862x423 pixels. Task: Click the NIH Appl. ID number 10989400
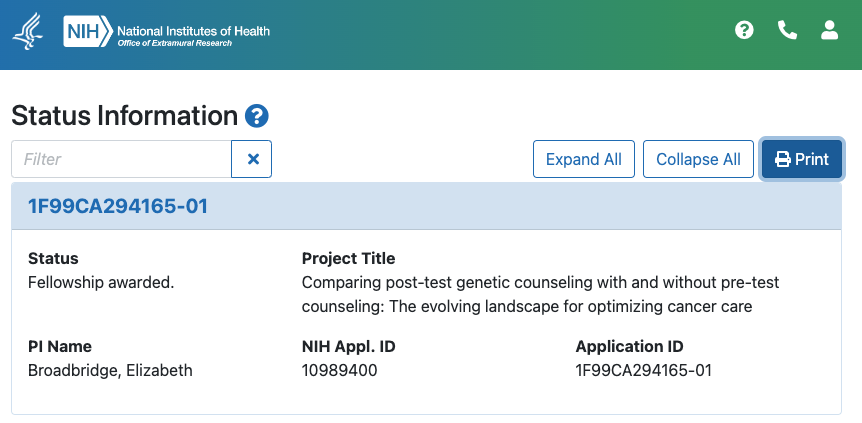(340, 370)
